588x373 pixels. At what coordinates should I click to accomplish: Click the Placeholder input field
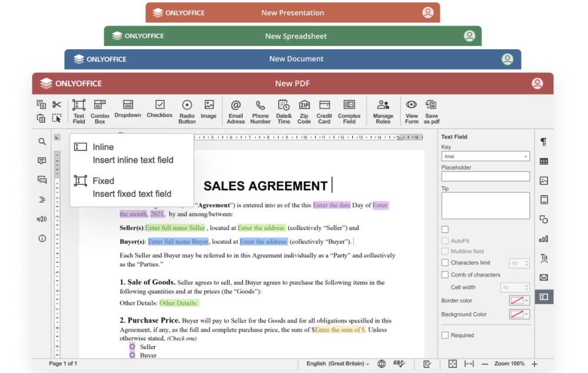485,176
